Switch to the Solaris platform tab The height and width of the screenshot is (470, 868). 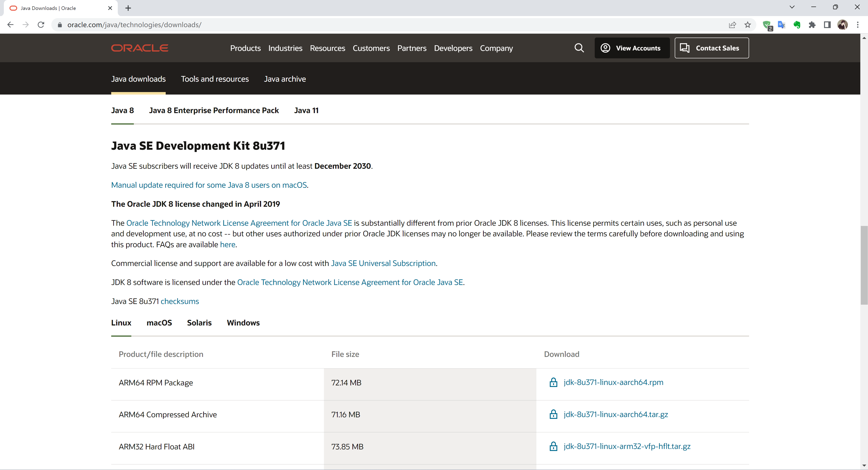(199, 323)
